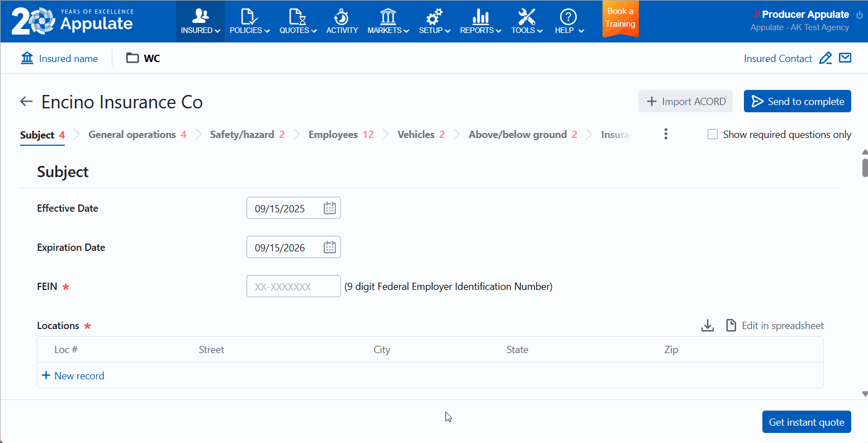Click the Street column header

click(x=211, y=350)
